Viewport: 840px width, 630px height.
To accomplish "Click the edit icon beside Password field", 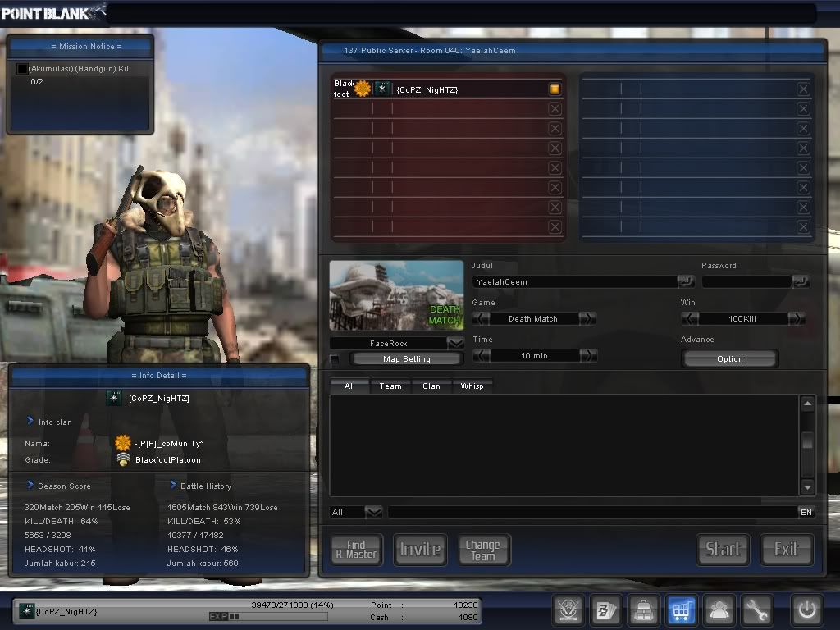I will [x=801, y=281].
